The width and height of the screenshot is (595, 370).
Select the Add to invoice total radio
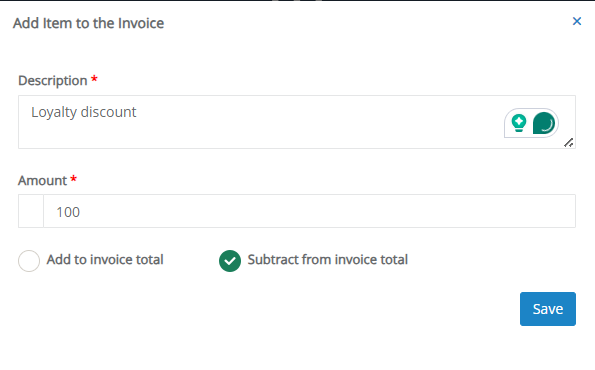[x=29, y=261]
